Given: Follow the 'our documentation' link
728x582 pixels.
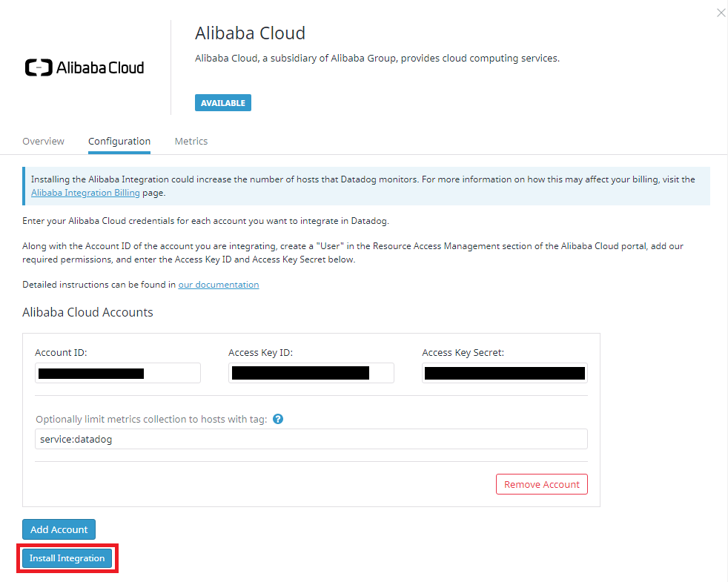Looking at the screenshot, I should point(219,285).
